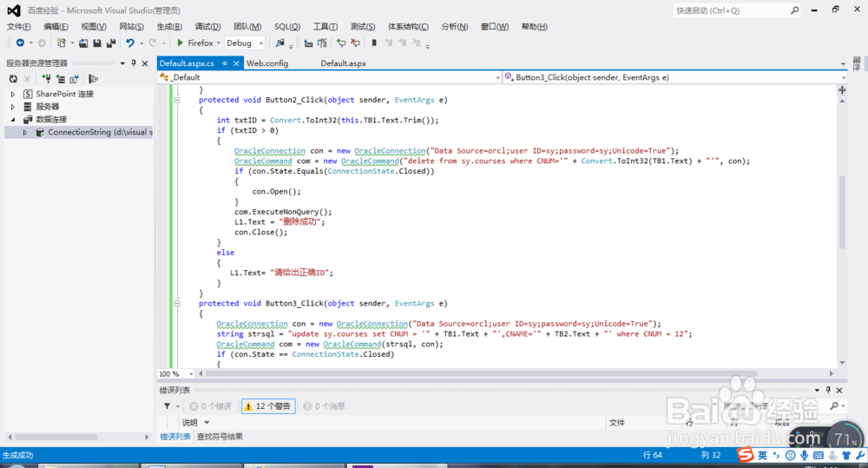Collapse the Button2_Click method outline
Viewport: 868px width, 468px height.
(176, 100)
